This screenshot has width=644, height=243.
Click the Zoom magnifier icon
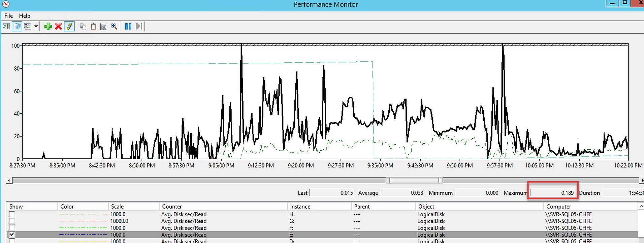114,26
